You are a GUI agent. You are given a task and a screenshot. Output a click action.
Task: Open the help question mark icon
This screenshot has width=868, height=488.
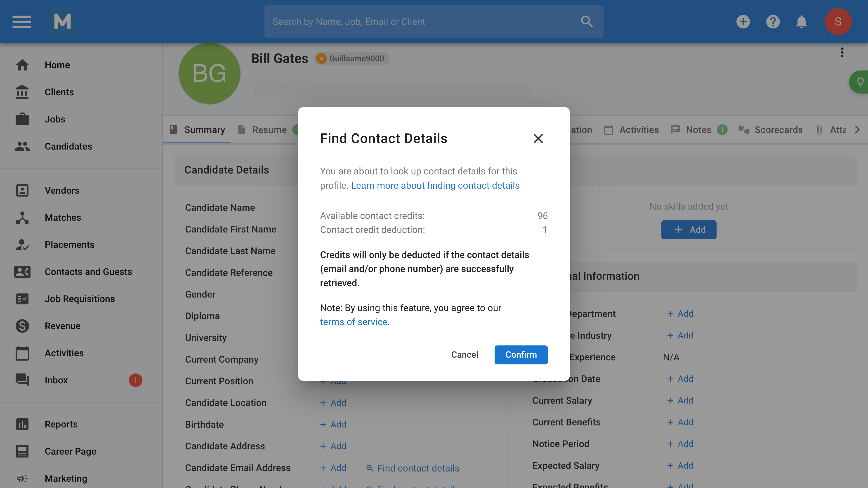pos(773,21)
